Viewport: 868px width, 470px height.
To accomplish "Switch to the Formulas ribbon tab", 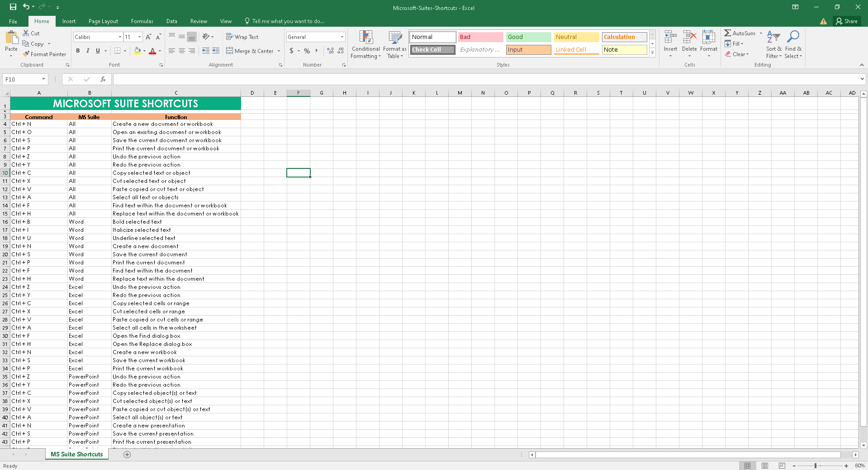I will click(142, 21).
